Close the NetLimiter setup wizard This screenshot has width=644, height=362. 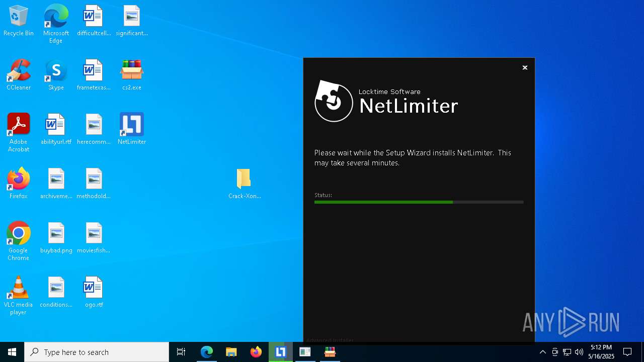[x=525, y=67]
